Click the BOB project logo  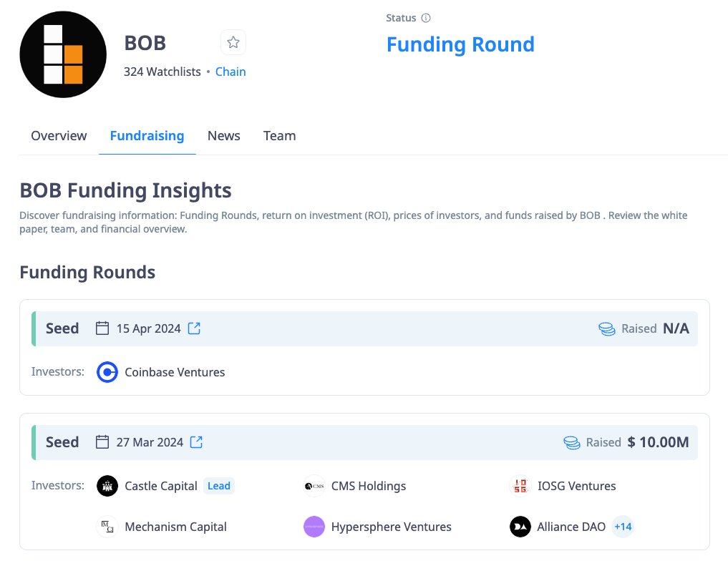[62, 55]
